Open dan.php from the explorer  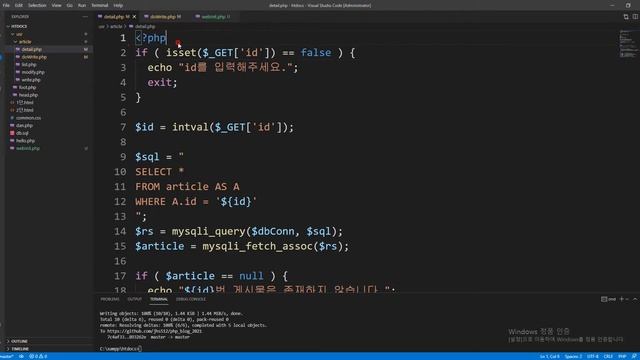click(24, 126)
